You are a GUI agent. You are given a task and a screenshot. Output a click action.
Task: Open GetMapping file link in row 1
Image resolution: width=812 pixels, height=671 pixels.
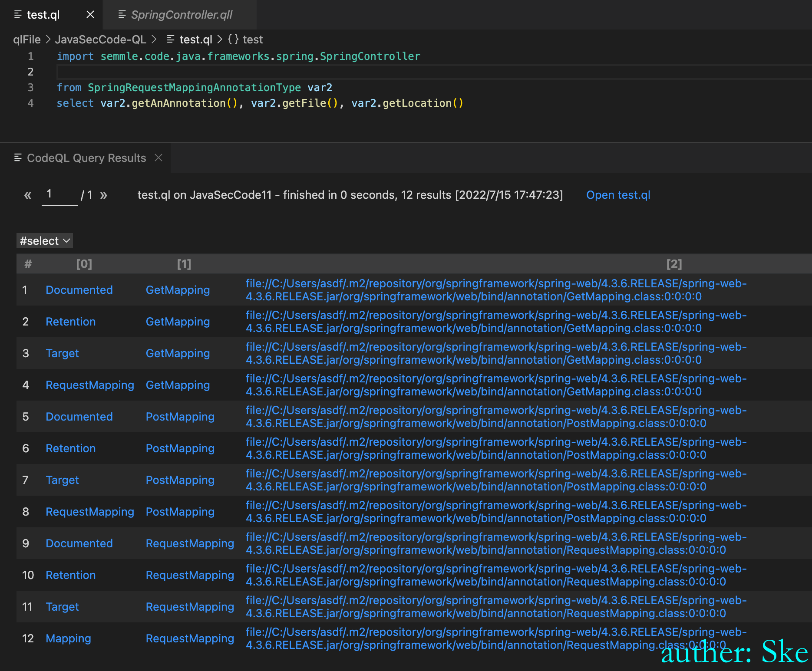[178, 290]
